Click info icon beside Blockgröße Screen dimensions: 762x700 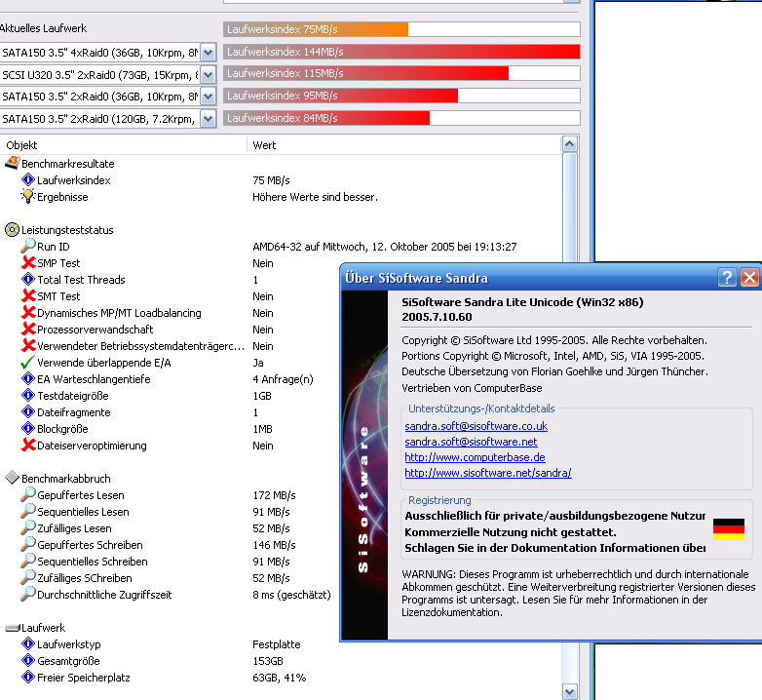pyautogui.click(x=28, y=428)
